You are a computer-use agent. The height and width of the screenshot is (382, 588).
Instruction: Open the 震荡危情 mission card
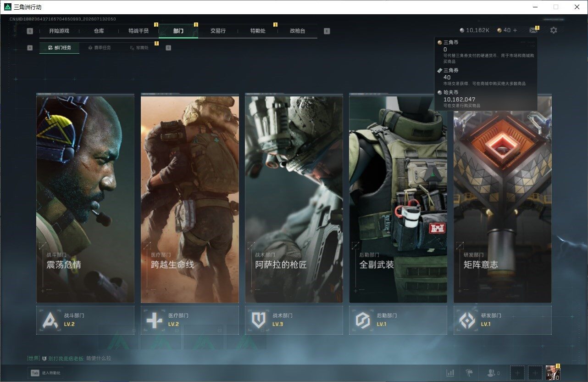[x=85, y=199]
